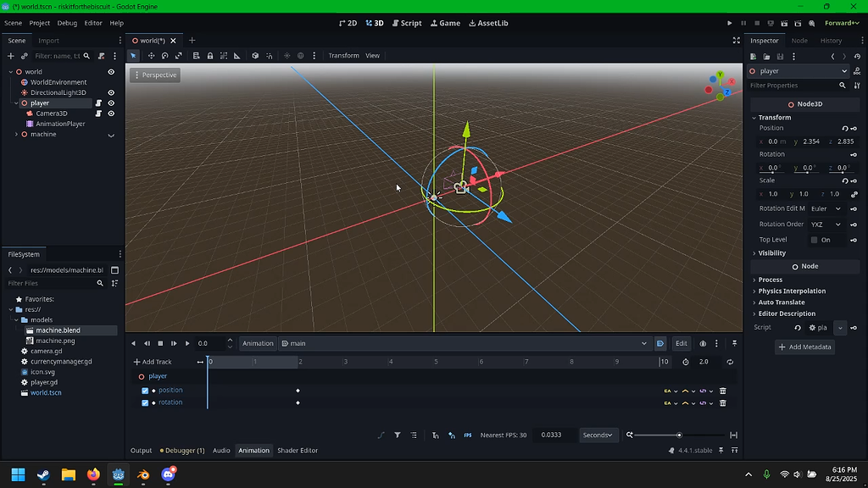Viewport: 868px width, 488px height.
Task: Enable the Top Level On checkbox
Action: (x=814, y=240)
